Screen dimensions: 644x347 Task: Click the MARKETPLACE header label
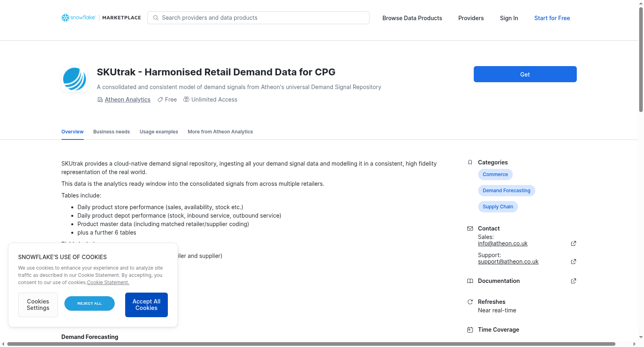tap(122, 18)
